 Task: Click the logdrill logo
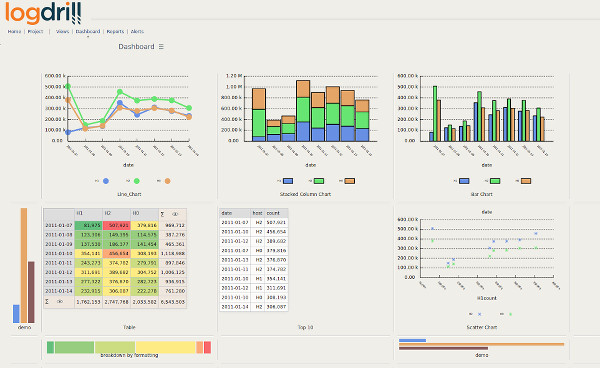pyautogui.click(x=43, y=13)
